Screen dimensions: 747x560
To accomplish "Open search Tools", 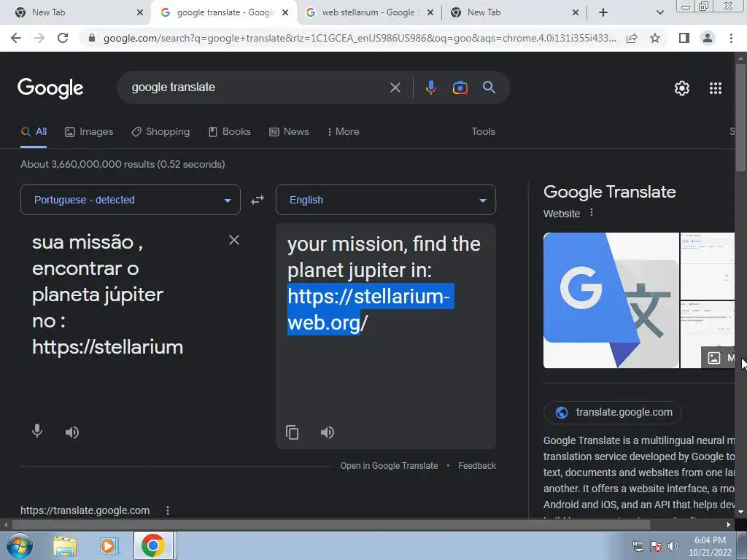I will coord(483,131).
